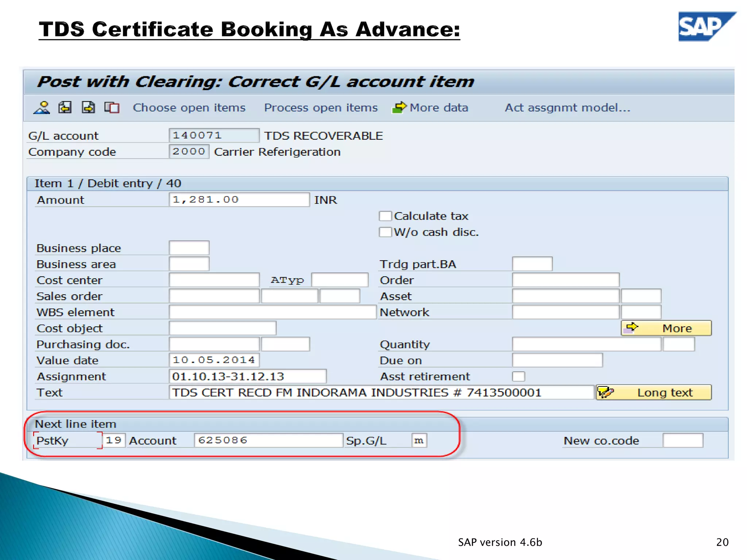This screenshot has height=560, width=747.
Task: Click the Sp.G/L field containing m
Action: click(x=419, y=440)
